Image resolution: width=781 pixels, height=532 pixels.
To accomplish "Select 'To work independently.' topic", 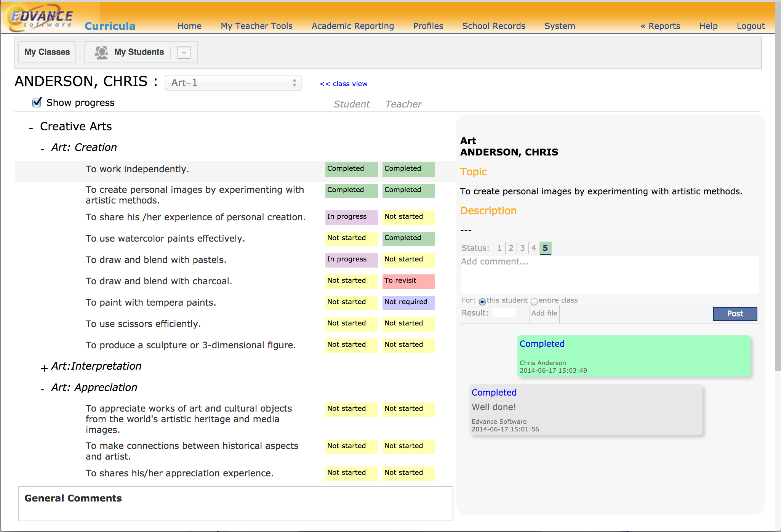I will click(x=137, y=169).
